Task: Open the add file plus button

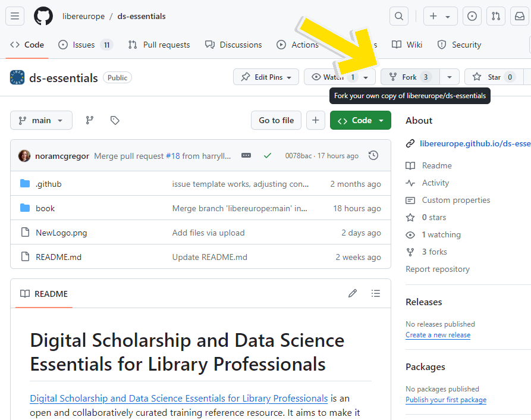Action: coord(316,120)
